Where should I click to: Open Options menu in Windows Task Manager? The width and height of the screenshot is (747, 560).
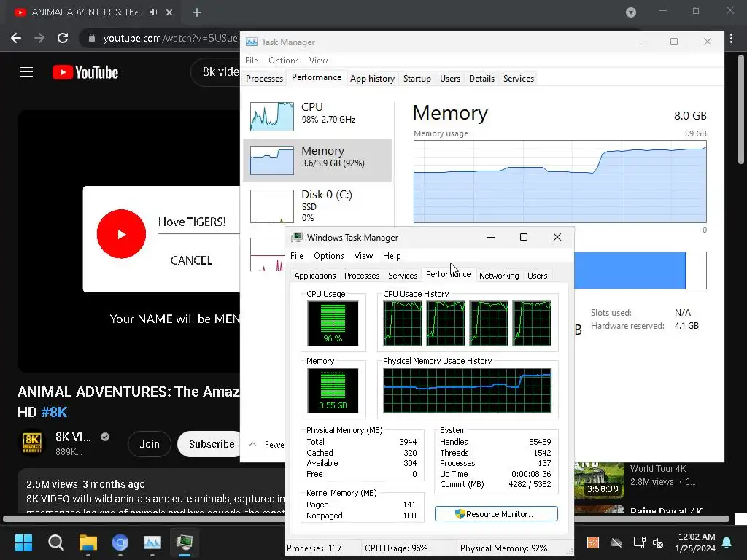[x=329, y=256]
